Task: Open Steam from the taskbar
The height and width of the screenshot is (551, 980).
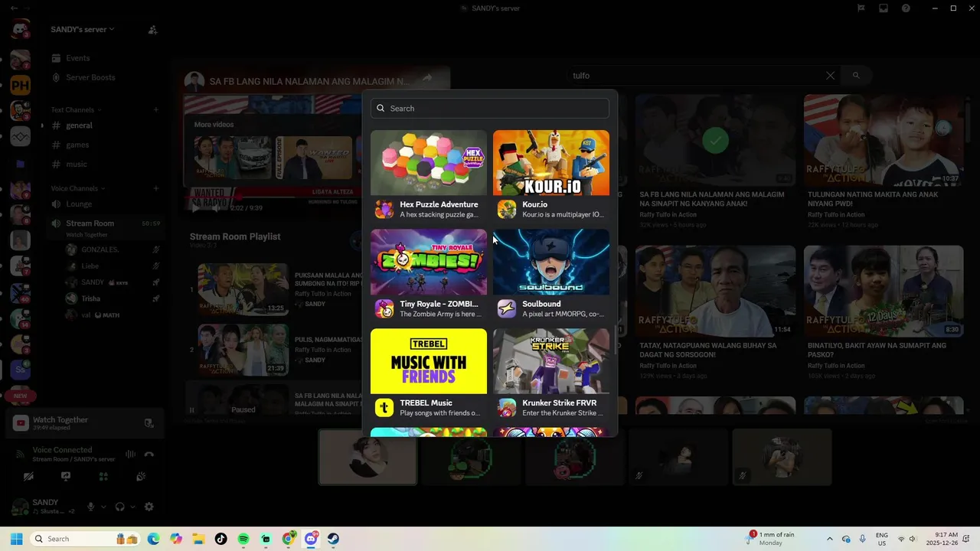Action: [333, 539]
